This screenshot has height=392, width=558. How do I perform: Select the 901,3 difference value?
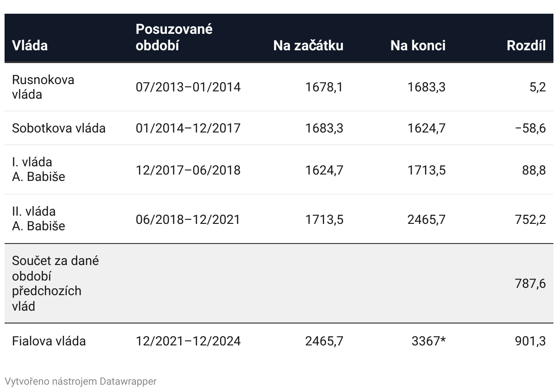point(530,341)
